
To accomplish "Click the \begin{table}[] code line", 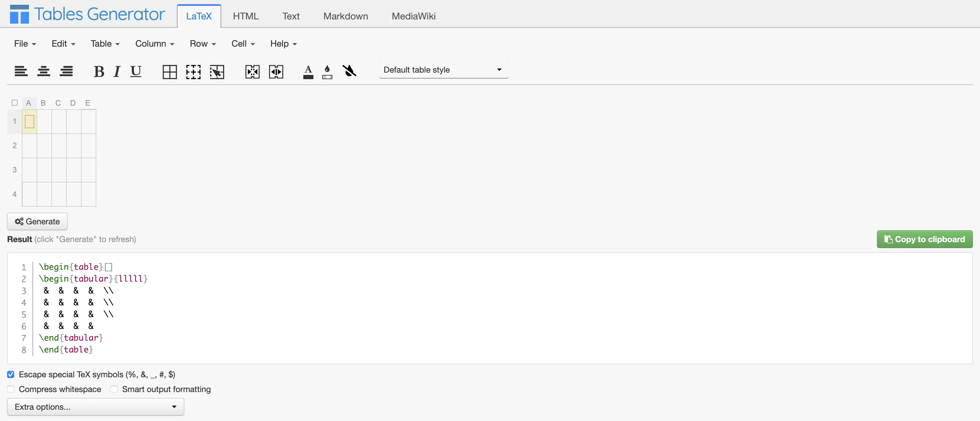I will click(76, 267).
